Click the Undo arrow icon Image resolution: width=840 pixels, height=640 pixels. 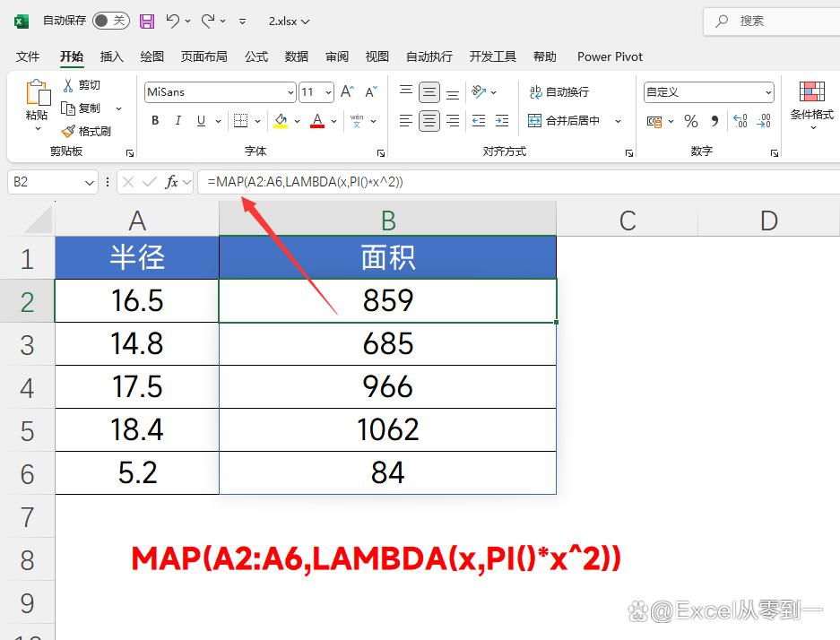173,21
